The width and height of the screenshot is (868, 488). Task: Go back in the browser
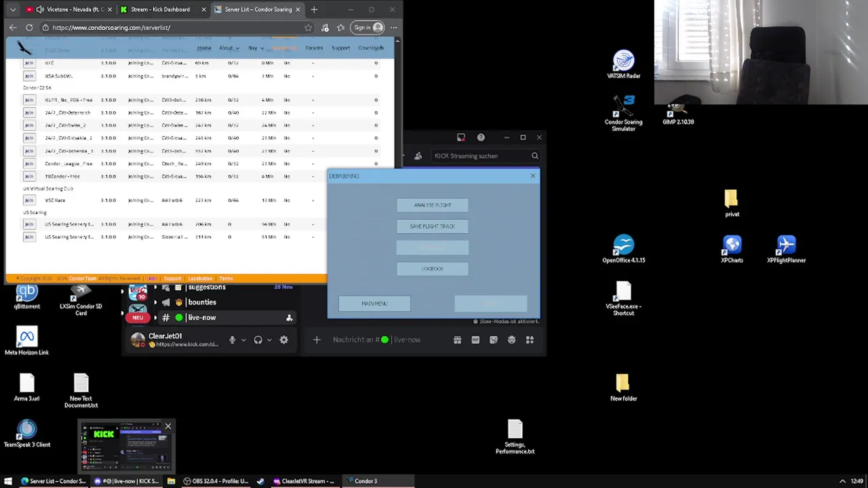coord(13,28)
